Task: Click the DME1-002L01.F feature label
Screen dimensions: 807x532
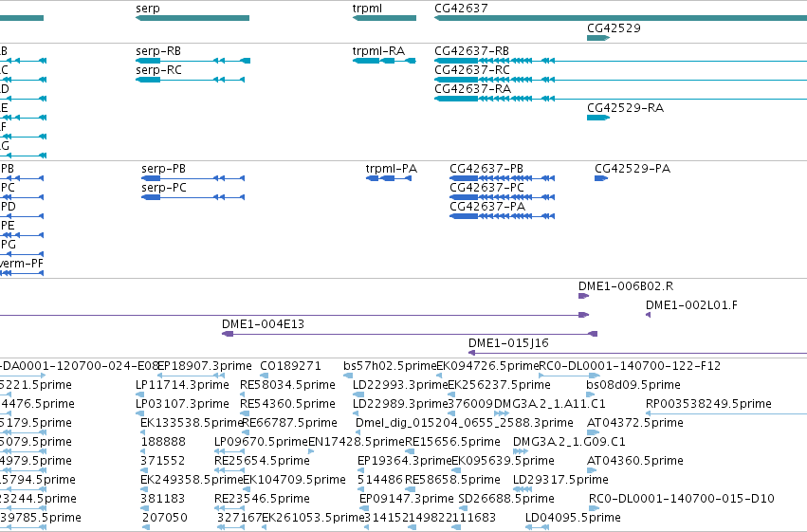Action: (x=691, y=305)
